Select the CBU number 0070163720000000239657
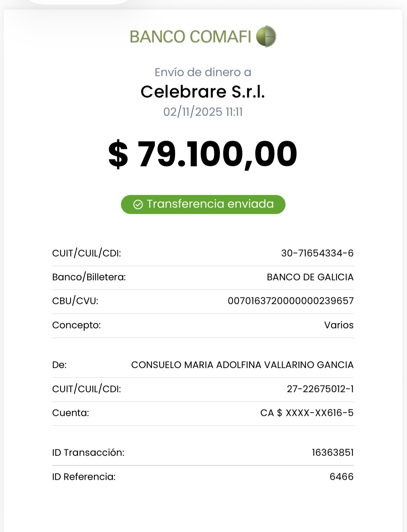The width and height of the screenshot is (407, 532). (x=291, y=301)
